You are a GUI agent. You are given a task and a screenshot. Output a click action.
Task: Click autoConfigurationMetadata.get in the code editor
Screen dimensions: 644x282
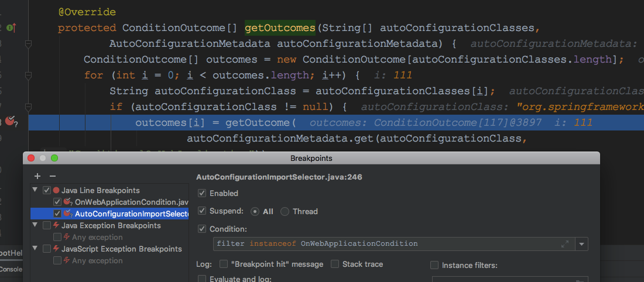(x=280, y=138)
